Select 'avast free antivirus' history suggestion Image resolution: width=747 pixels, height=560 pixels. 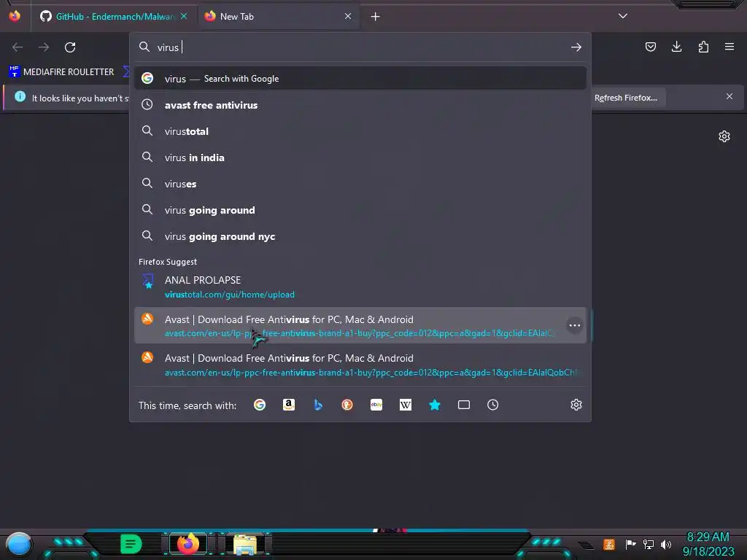click(x=360, y=105)
